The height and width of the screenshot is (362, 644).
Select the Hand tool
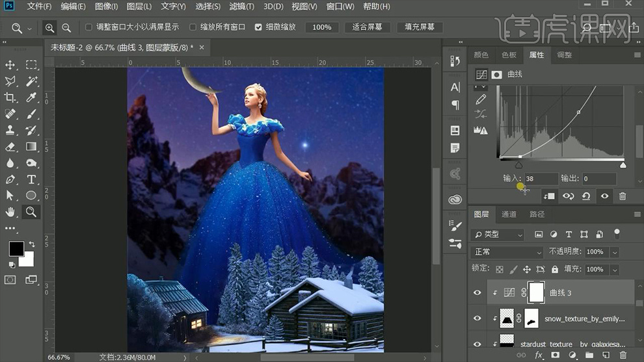click(x=10, y=212)
